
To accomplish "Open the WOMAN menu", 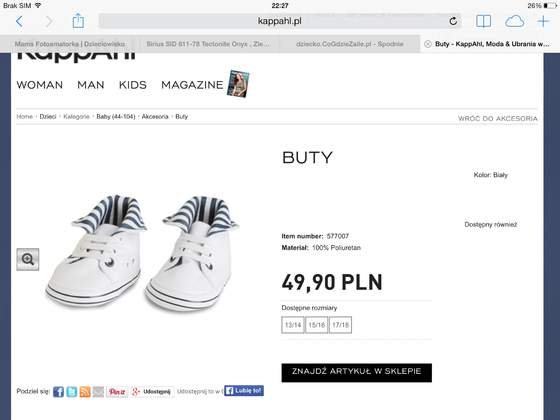I will (x=40, y=85).
